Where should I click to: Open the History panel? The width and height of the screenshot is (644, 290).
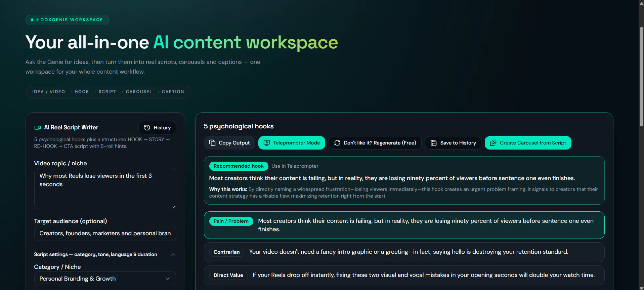(x=157, y=128)
